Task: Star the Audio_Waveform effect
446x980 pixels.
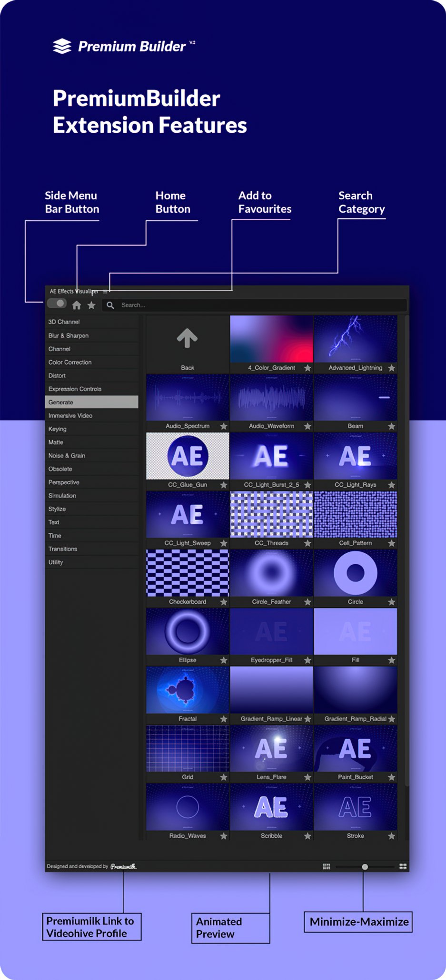Action: [307, 426]
